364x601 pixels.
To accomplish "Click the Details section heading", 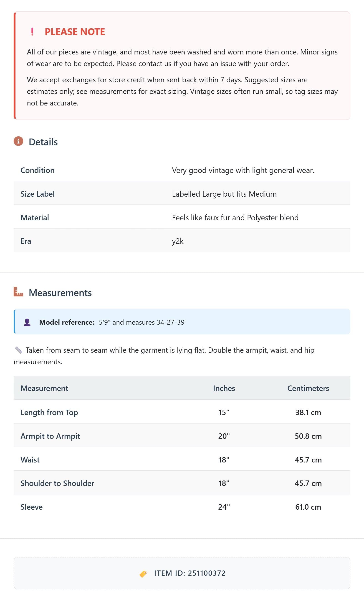I will point(43,142).
